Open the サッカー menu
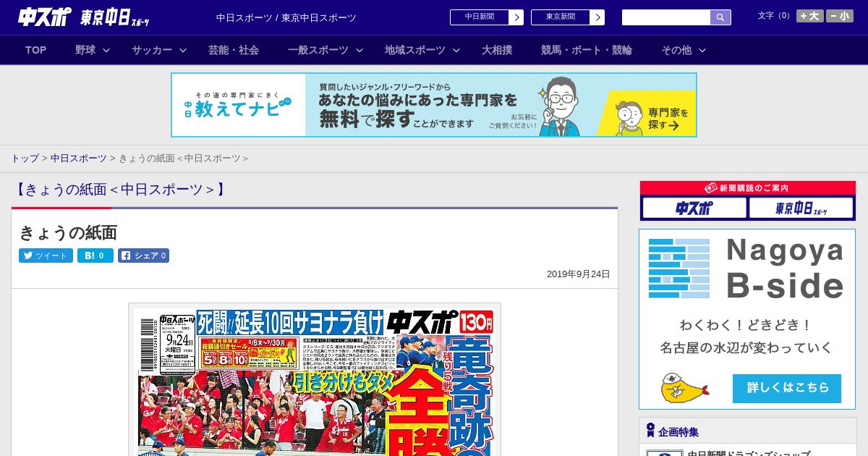The height and width of the screenshot is (456, 868). point(152,50)
